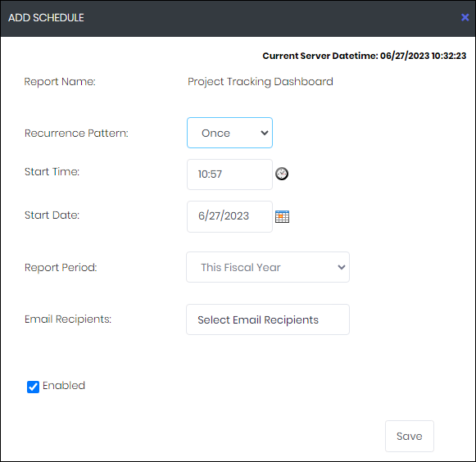This screenshot has width=476, height=462.
Task: Click the Report Period label
Action: [x=61, y=267]
